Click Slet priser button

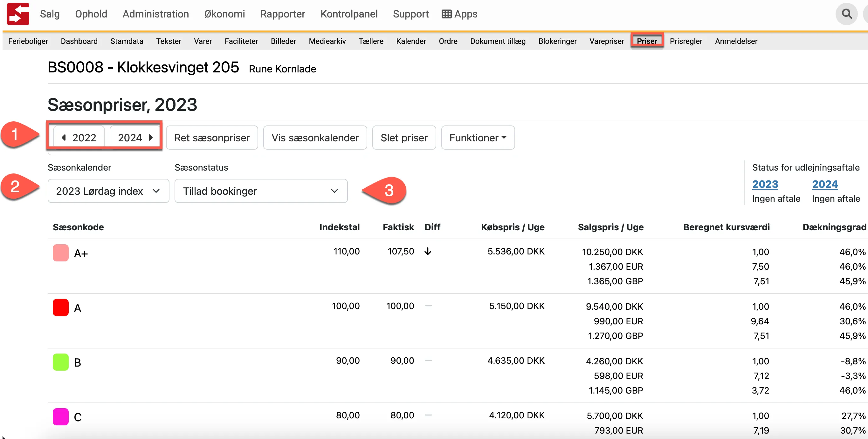coord(404,137)
